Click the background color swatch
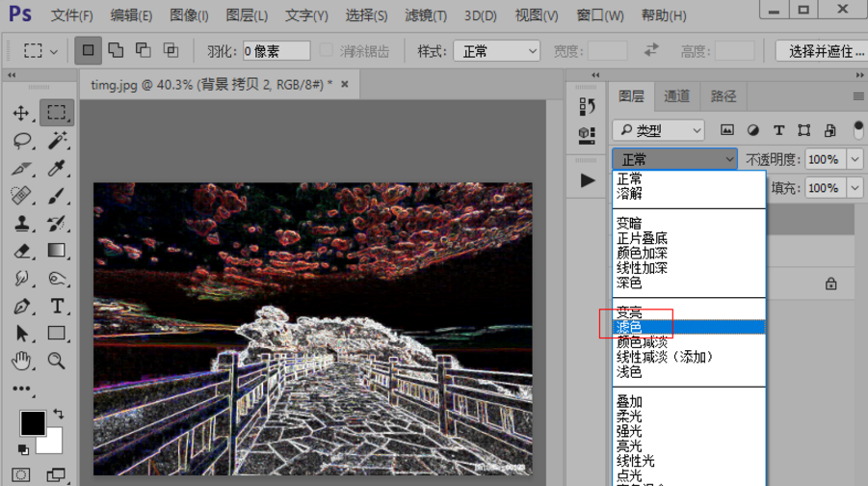 pos(54,445)
